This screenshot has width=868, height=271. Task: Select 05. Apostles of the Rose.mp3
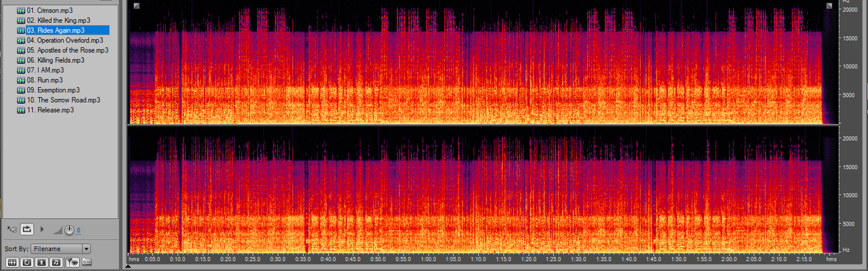(67, 50)
